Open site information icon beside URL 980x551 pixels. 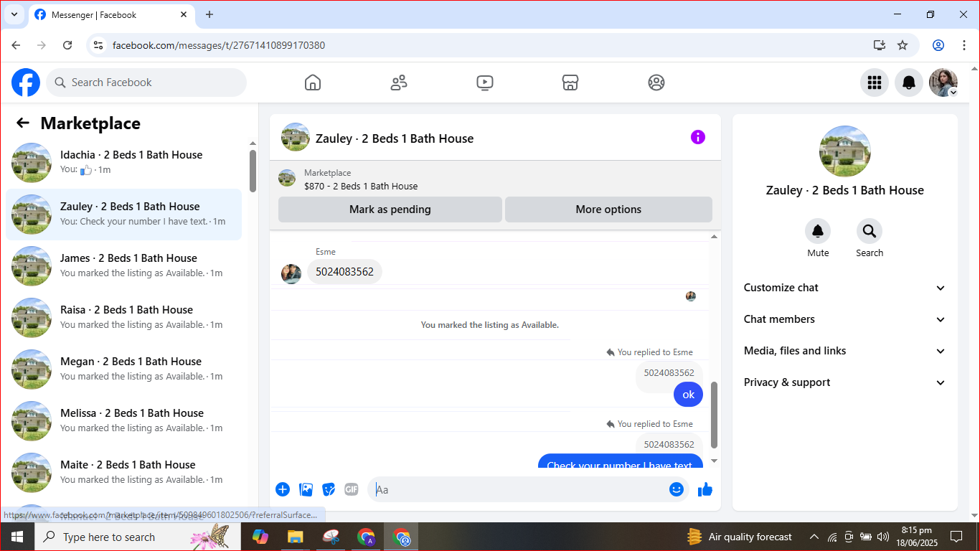pyautogui.click(x=98, y=45)
